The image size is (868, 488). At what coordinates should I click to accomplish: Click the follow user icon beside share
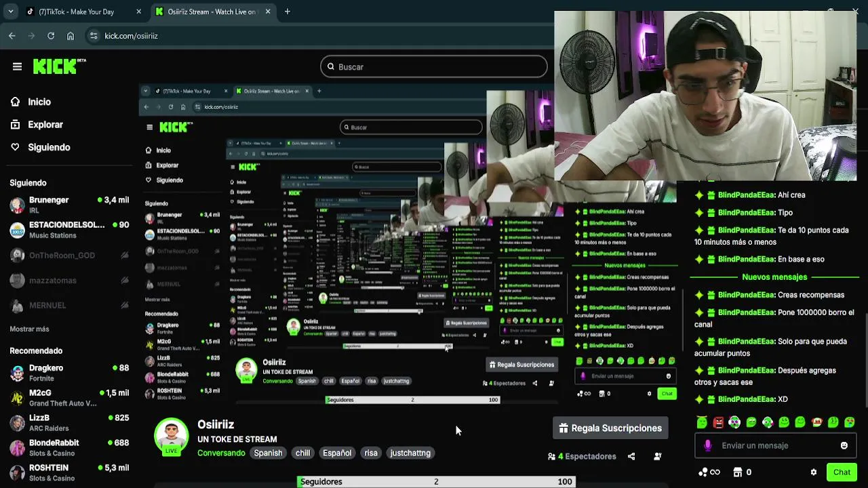(657, 456)
